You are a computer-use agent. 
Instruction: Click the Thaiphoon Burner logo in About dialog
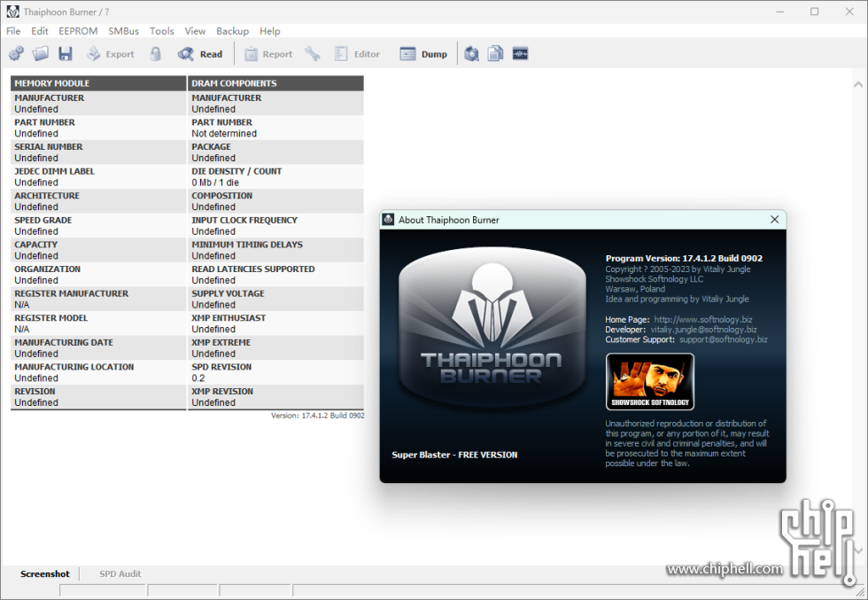pyautogui.click(x=492, y=328)
